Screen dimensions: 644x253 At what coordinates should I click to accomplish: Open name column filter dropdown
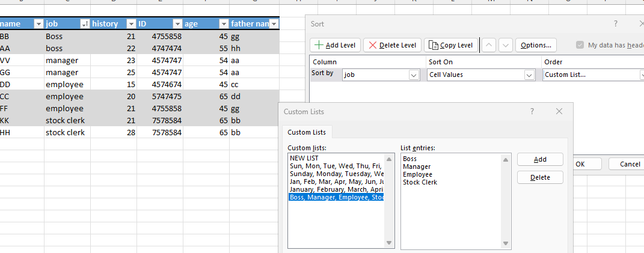click(x=38, y=24)
